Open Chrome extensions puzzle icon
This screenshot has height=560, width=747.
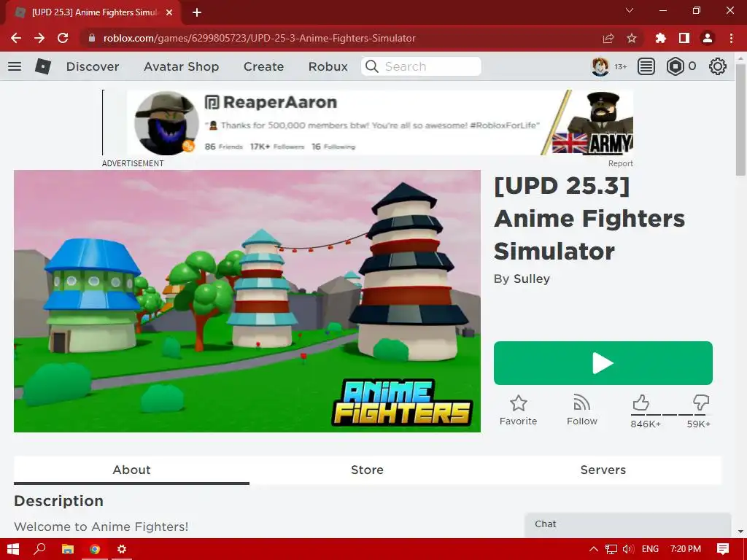[x=660, y=38]
